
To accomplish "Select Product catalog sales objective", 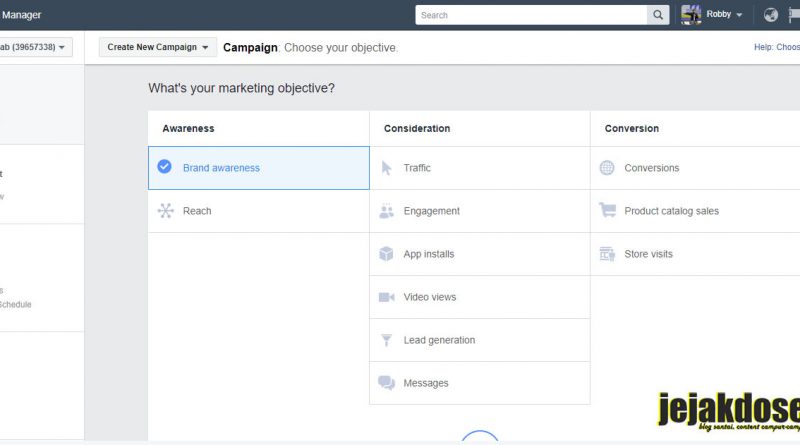I will click(x=695, y=211).
